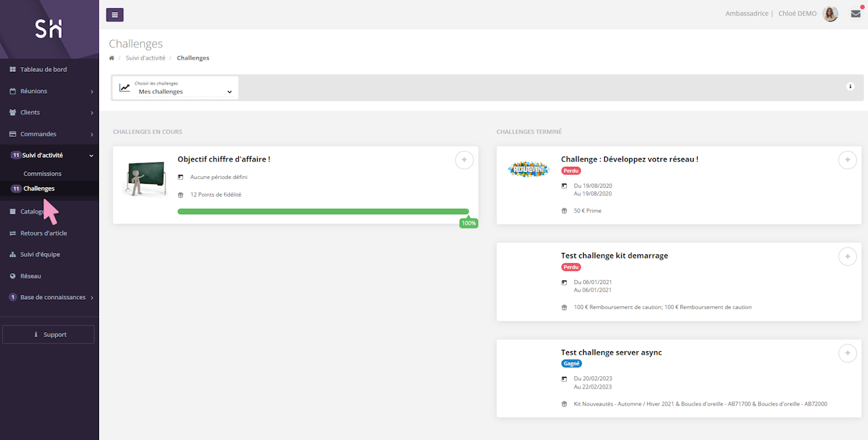Viewport: 868px width, 440px height.
Task: Click the home icon in breadcrumb
Action: tap(112, 58)
